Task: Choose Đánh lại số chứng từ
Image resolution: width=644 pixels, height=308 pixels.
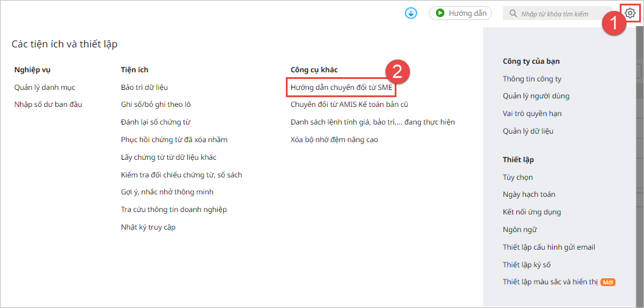Action: click(x=156, y=122)
